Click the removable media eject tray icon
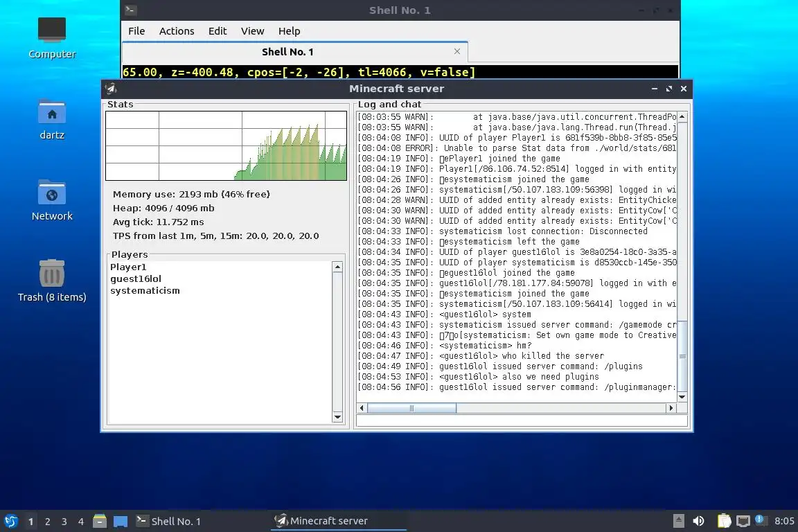This screenshot has height=532, width=798. tap(678, 521)
